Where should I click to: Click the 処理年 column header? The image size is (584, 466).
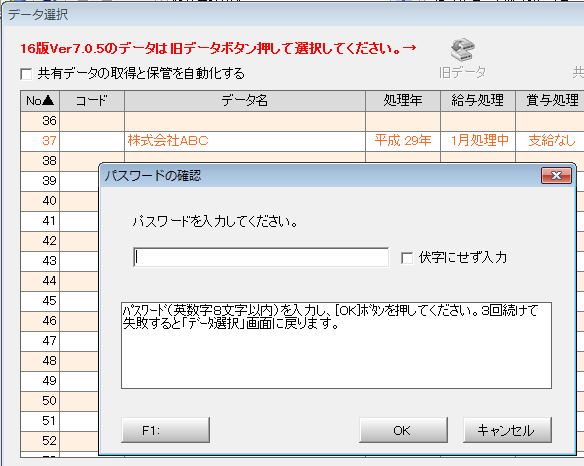point(403,101)
